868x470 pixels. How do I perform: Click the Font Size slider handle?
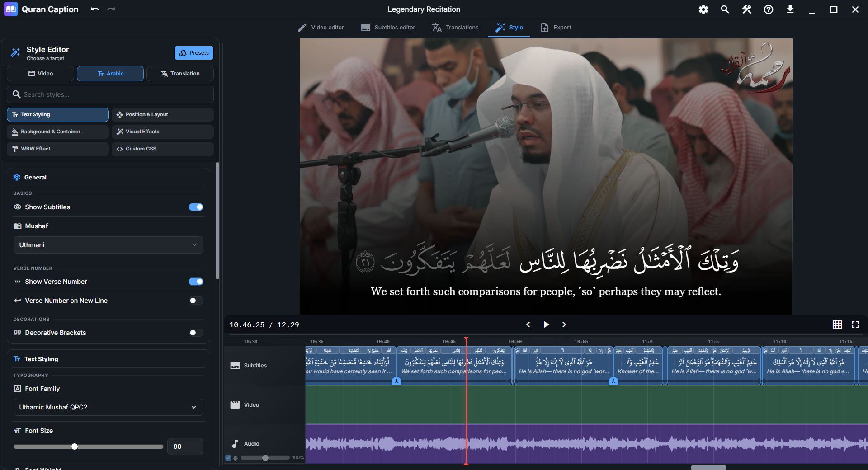[x=75, y=446]
